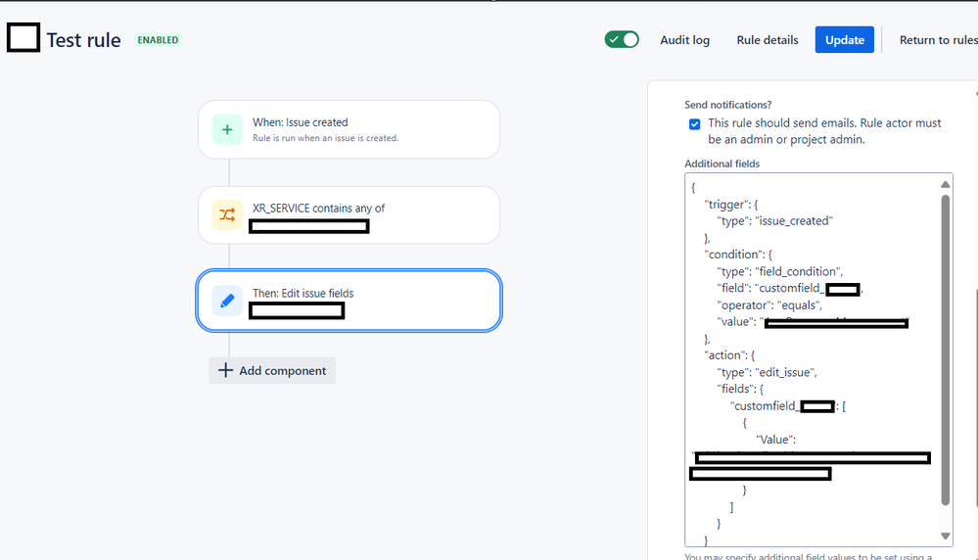Click the '"type": "issue_created"' JSON line
Screen dimensions: 978x560
point(774,220)
